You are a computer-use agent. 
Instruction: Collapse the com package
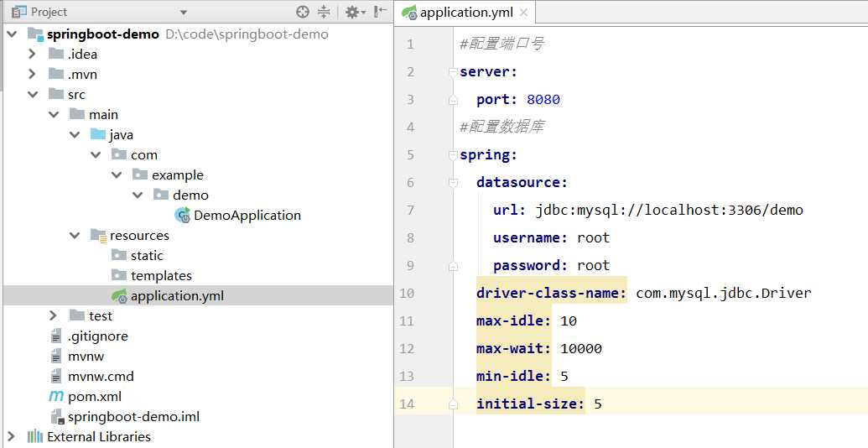[96, 155]
